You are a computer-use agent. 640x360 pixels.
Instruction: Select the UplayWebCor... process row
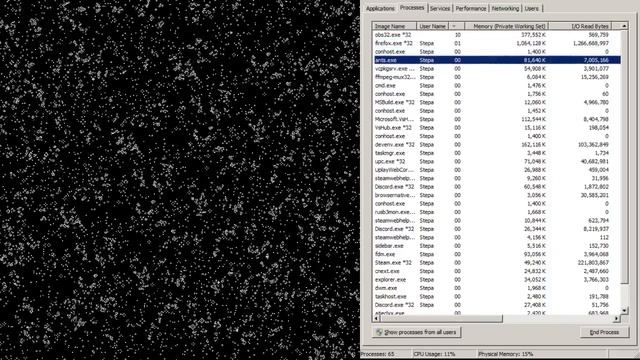click(x=497, y=170)
